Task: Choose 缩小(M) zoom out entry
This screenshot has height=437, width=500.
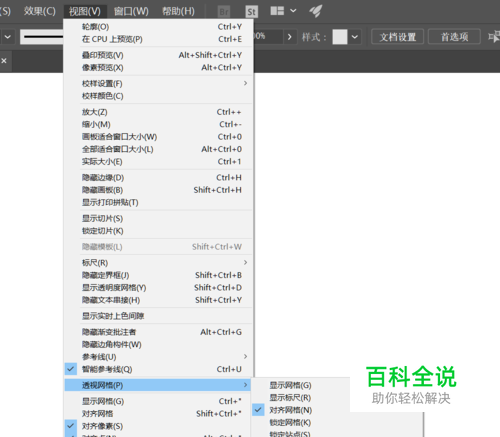Action: 158,124
